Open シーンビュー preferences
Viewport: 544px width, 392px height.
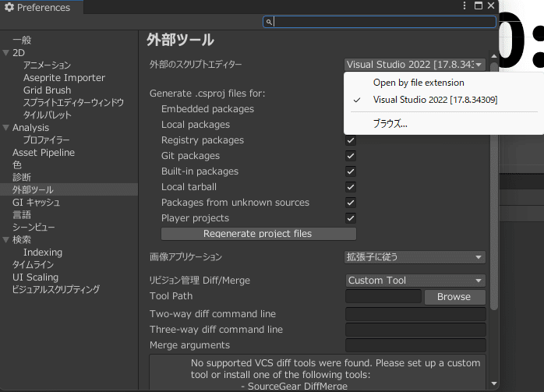(x=34, y=228)
